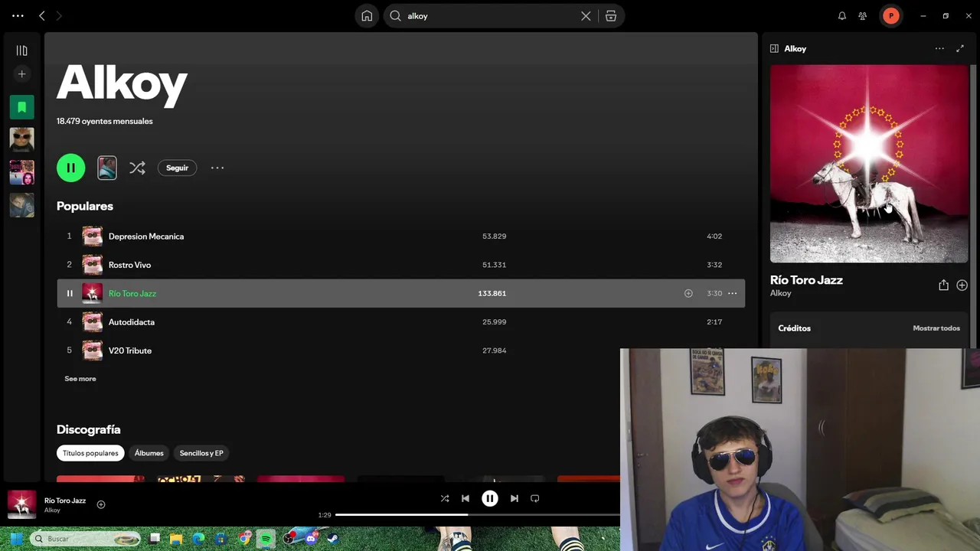Create playlist with plus icon in sidebar
The height and width of the screenshot is (551, 980).
tap(21, 74)
